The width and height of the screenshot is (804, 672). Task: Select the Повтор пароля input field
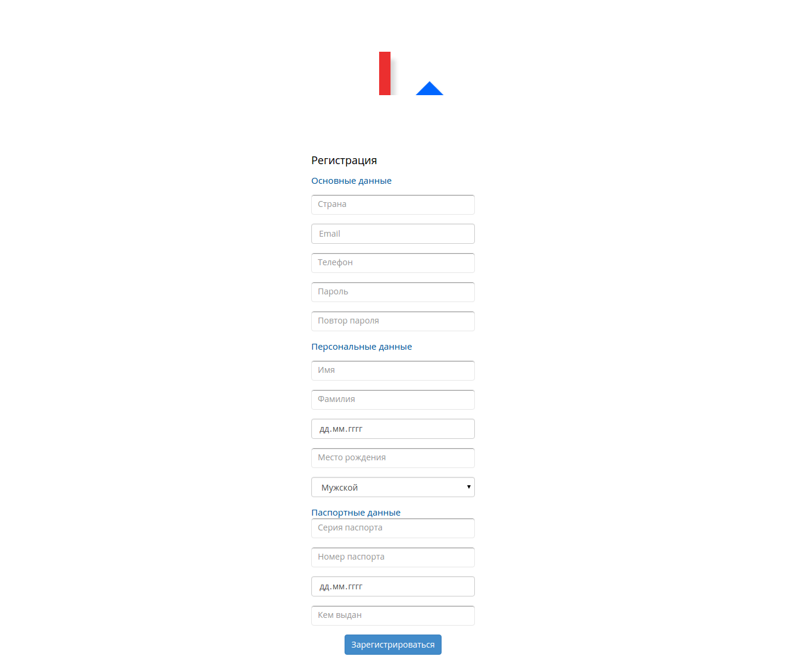tap(393, 321)
